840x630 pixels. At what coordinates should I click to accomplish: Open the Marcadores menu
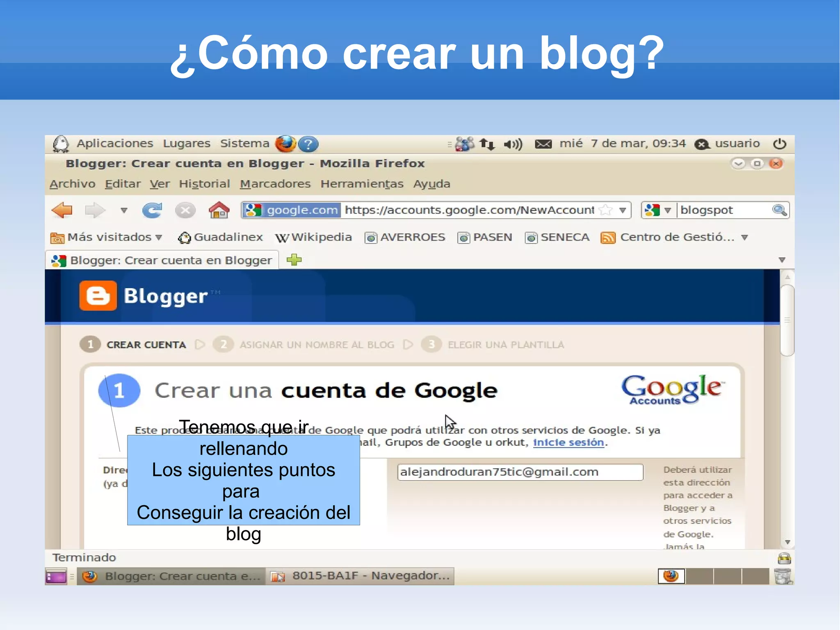point(275,184)
